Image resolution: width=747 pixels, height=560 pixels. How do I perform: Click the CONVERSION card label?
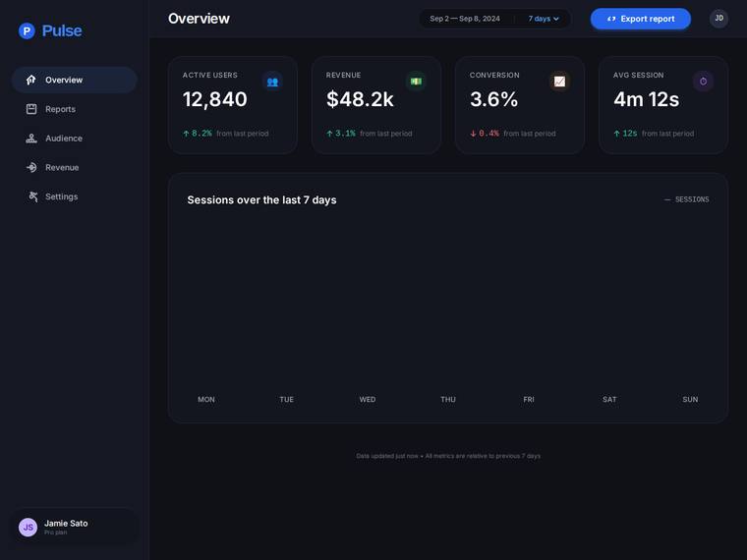494,76
